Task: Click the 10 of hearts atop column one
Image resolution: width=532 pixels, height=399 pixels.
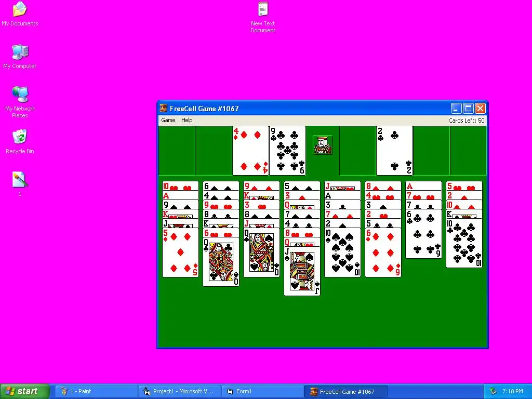Action: point(180,186)
